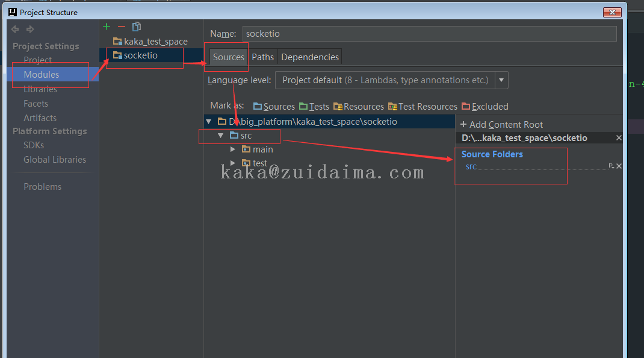Image resolution: width=644 pixels, height=358 pixels.
Task: Click the red Remove module minus icon
Action: click(x=121, y=27)
